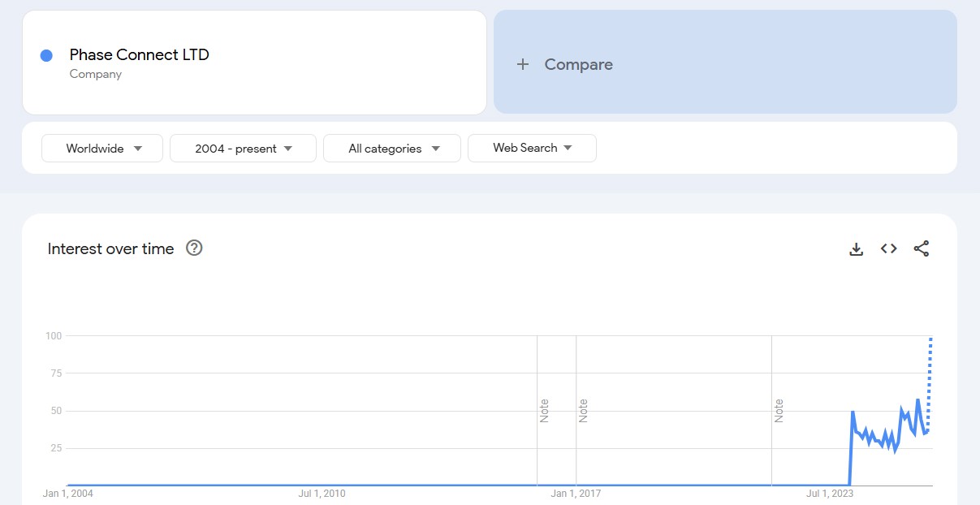This screenshot has height=505, width=980.
Task: Click the Interest over time heading
Action: point(110,248)
